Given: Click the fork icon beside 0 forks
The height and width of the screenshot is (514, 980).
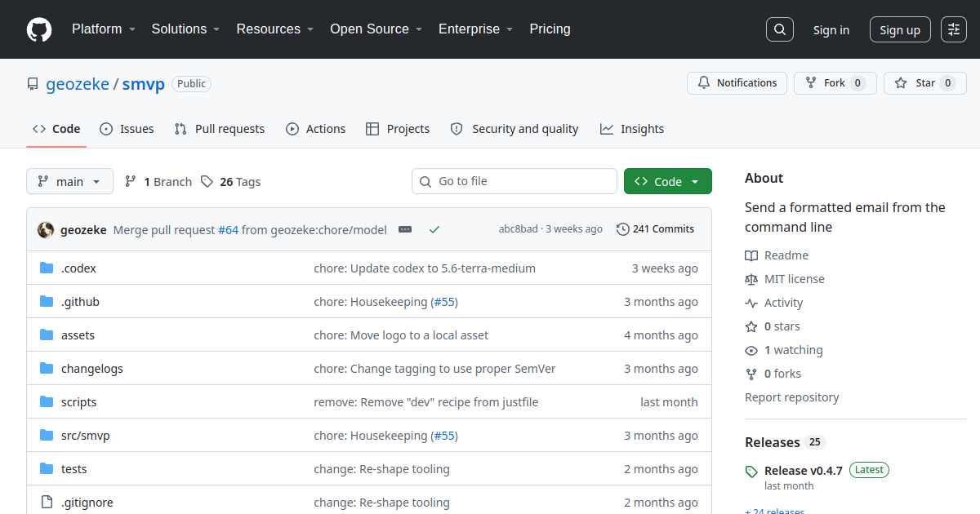Looking at the screenshot, I should tap(751, 374).
